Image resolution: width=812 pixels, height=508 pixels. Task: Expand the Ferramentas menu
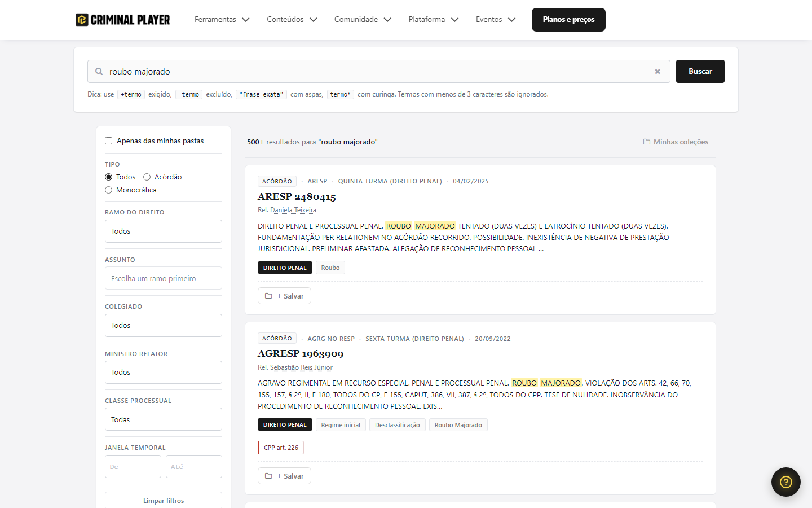(222, 20)
